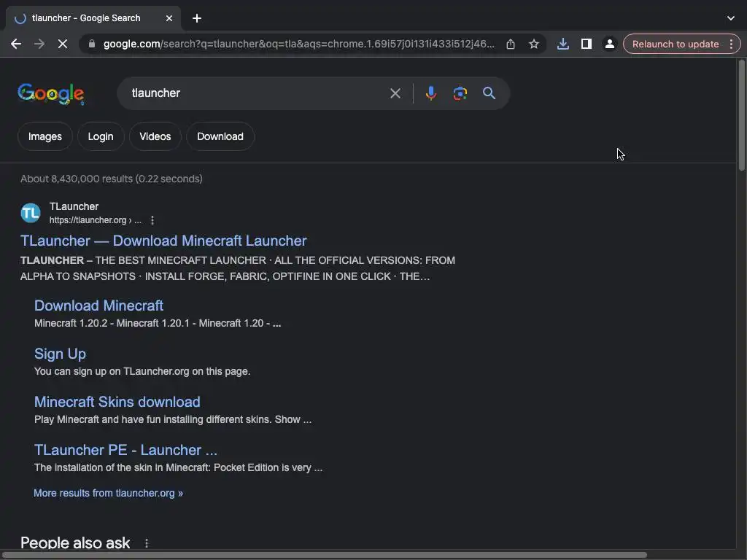The width and height of the screenshot is (747, 560).
Task: Open a new tab with plus button
Action: point(197,18)
